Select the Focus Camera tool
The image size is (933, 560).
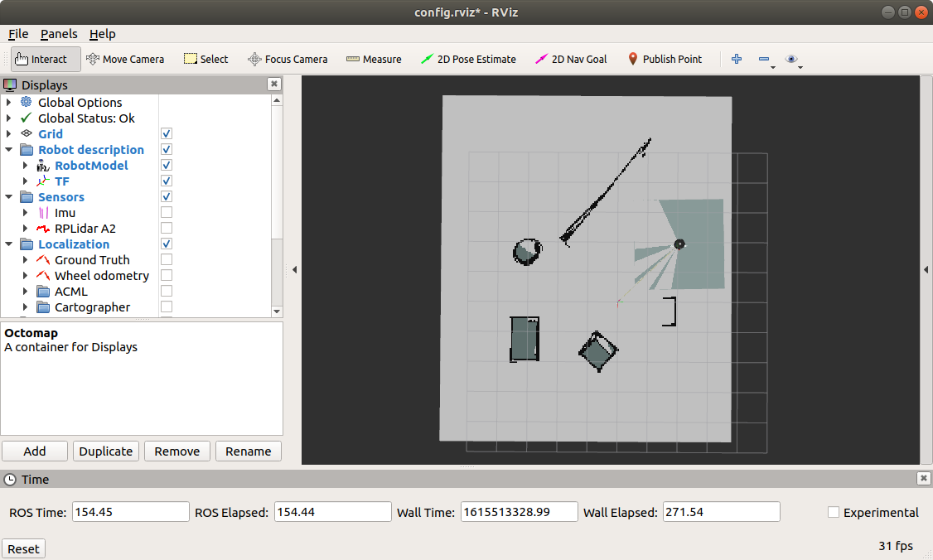(288, 59)
